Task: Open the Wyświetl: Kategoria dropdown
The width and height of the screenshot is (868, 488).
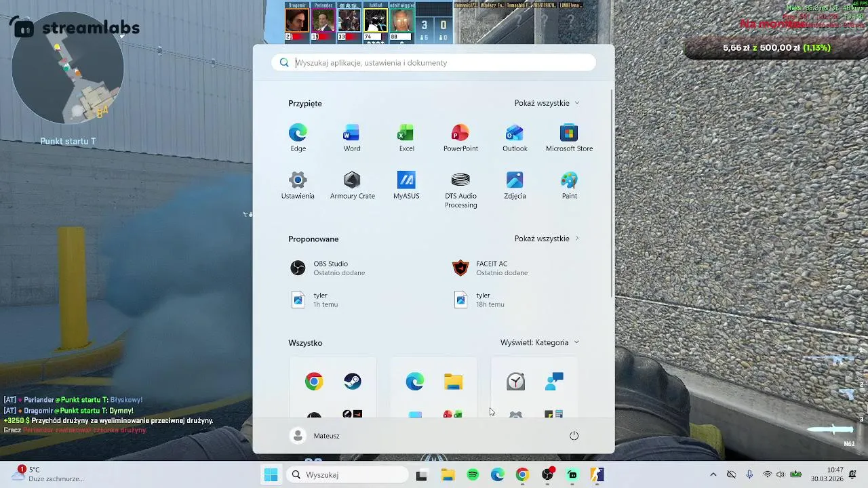Action: pyautogui.click(x=540, y=342)
